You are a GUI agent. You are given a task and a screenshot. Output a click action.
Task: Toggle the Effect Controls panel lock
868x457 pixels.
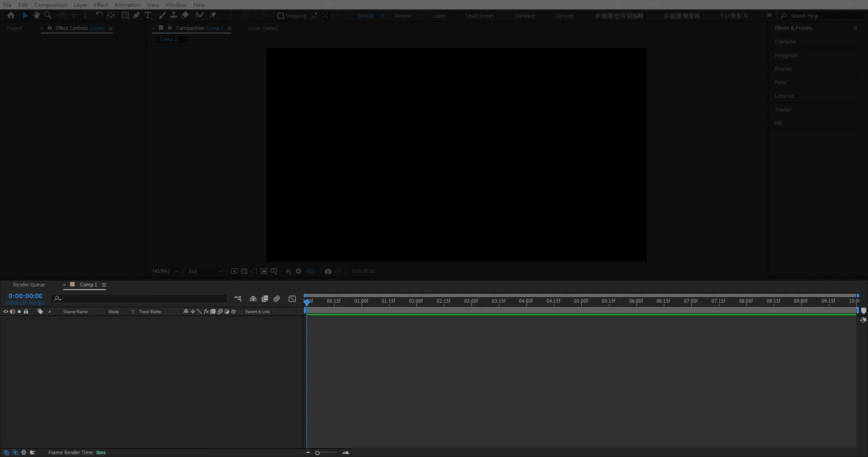click(50, 28)
